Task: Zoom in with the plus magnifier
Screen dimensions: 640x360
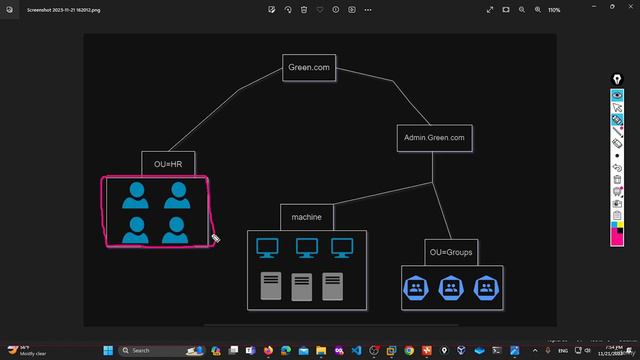Action: pyautogui.click(x=538, y=10)
